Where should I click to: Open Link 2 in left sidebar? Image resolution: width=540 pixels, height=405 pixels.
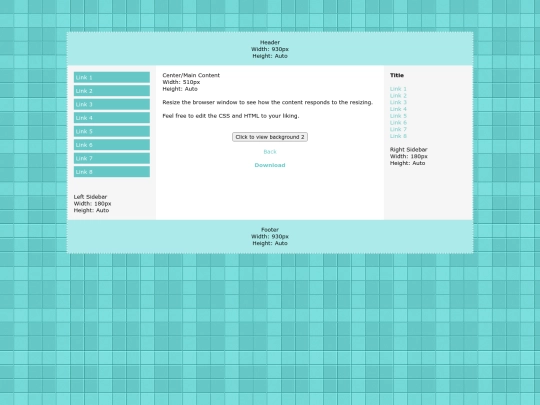[x=112, y=91]
